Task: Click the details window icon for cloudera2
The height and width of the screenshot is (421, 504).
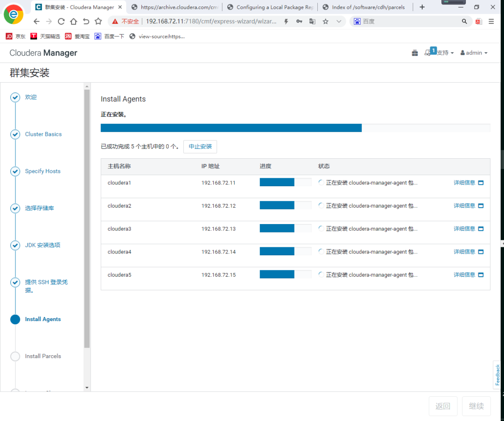Action: tap(481, 206)
